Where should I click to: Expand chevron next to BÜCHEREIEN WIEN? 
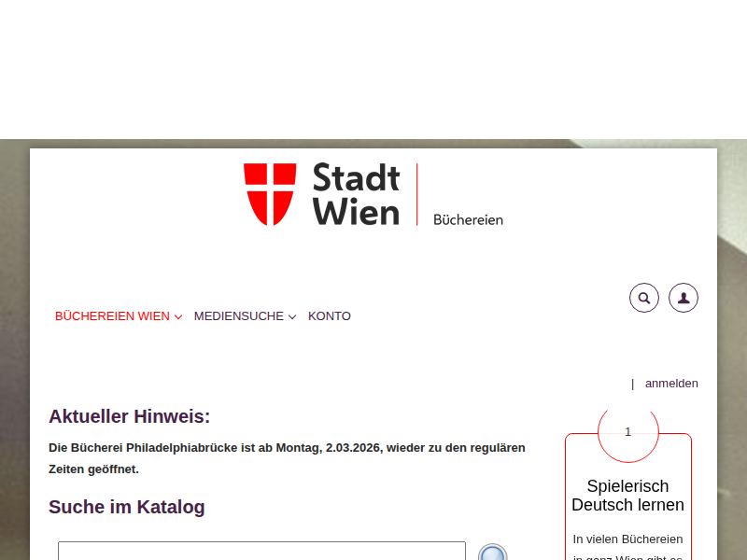pos(178,317)
